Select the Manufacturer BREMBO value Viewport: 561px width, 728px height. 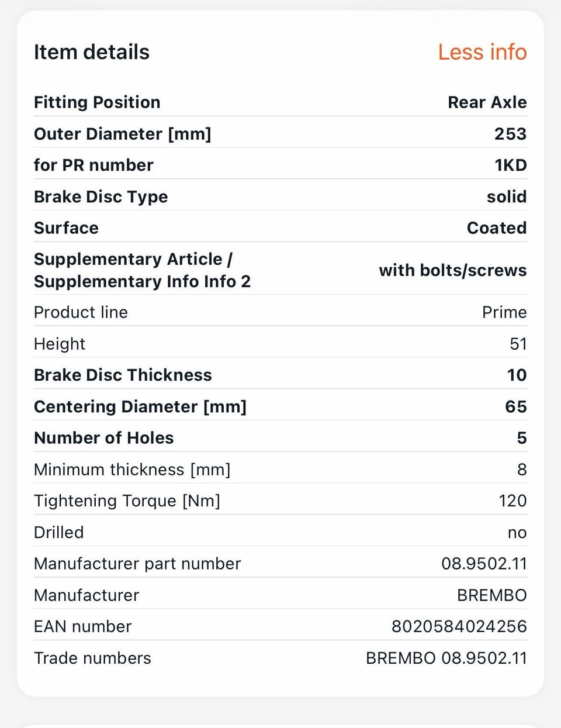pyautogui.click(x=491, y=595)
